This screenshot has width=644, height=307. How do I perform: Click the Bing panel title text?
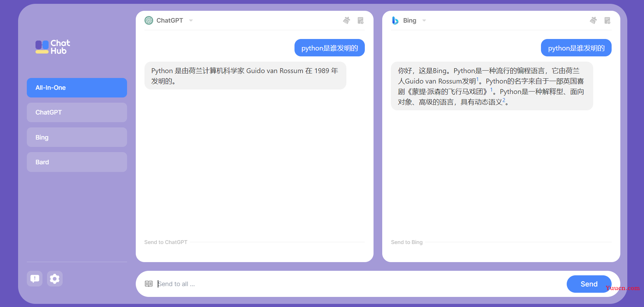coord(410,21)
